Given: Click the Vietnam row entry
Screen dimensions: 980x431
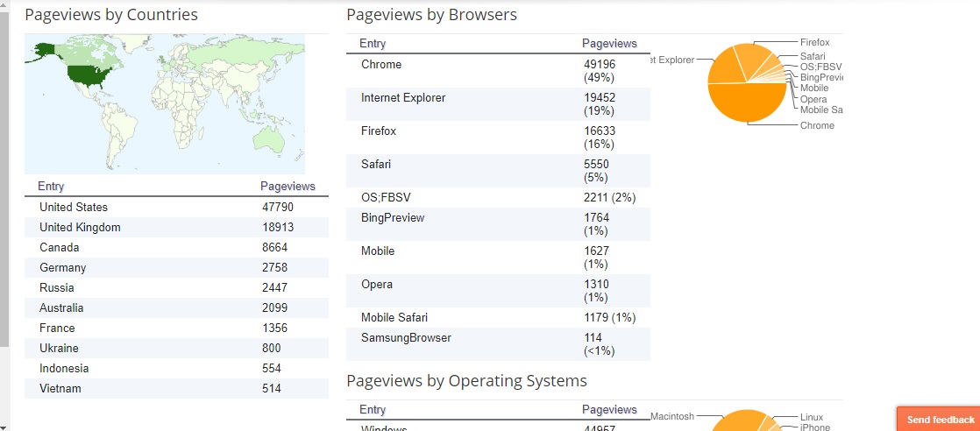Looking at the screenshot, I should tap(60, 389).
